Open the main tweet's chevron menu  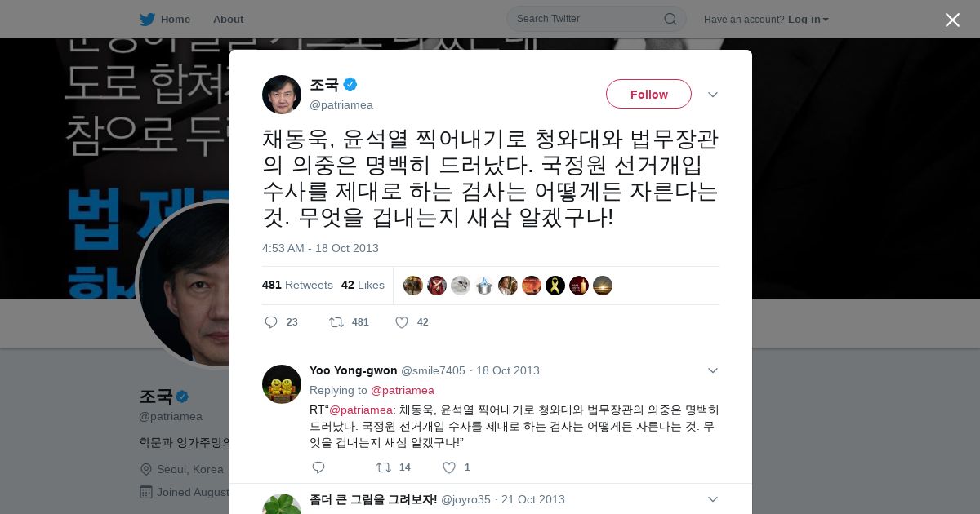712,95
